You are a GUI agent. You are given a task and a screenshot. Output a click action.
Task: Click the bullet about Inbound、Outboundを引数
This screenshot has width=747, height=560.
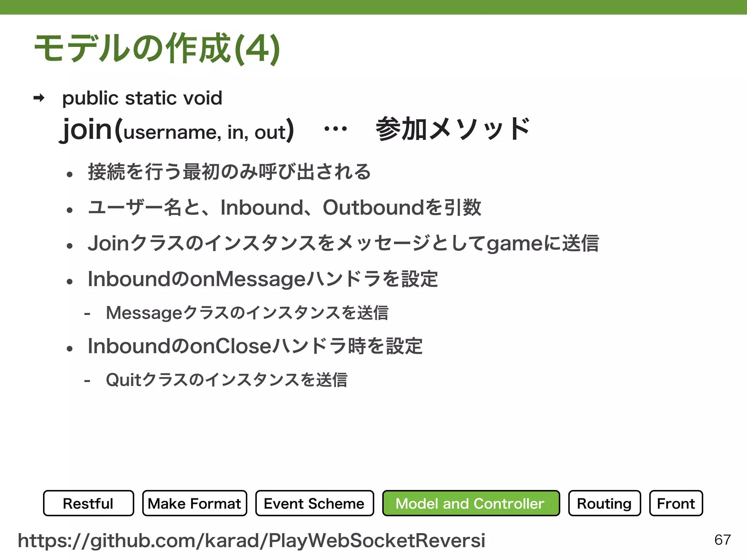285,207
